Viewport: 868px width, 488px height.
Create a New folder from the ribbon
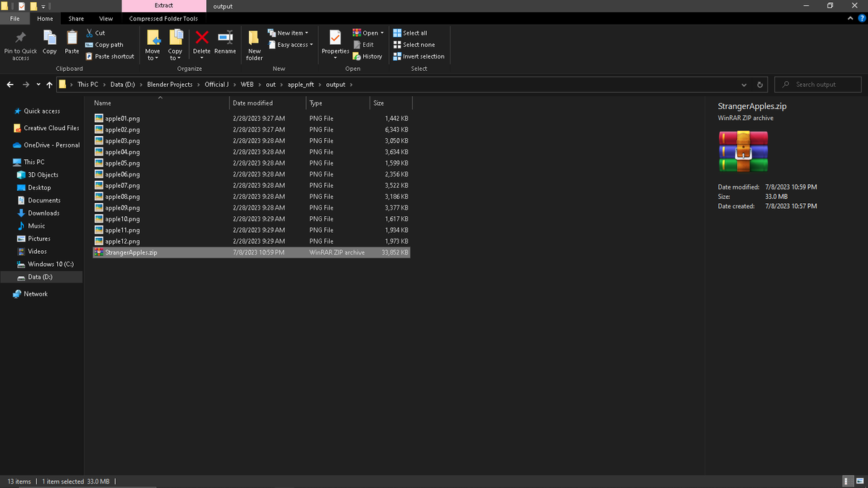pos(254,45)
